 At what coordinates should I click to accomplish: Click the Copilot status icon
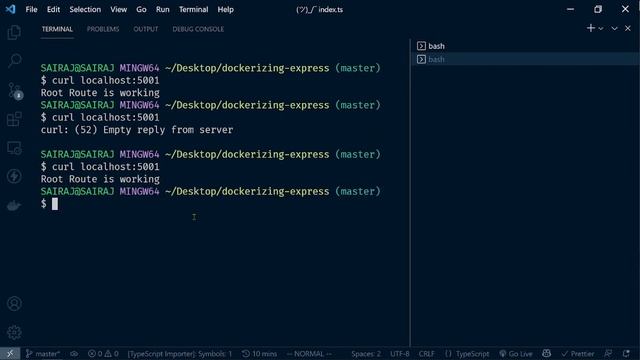547,353
